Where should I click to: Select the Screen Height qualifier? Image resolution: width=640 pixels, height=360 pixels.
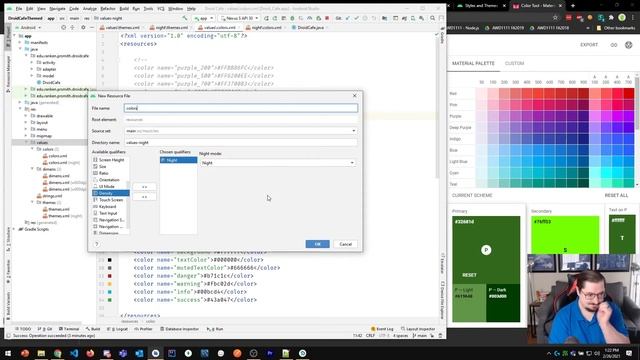point(111,160)
